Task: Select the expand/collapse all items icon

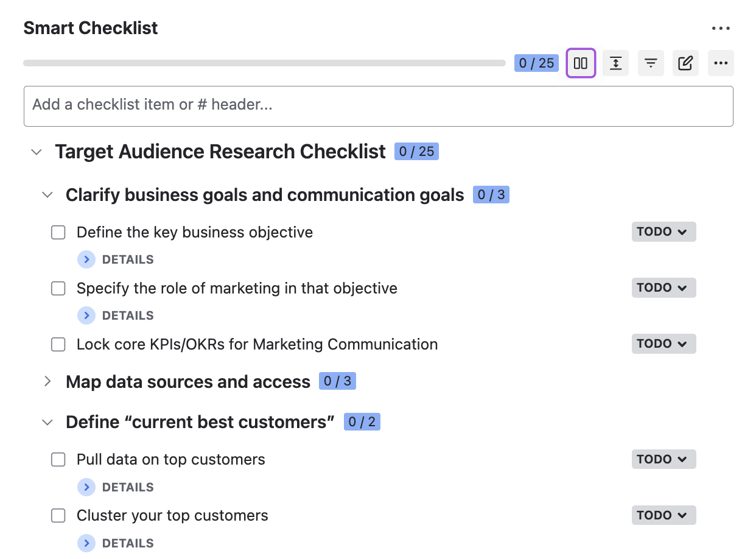Action: [615, 63]
